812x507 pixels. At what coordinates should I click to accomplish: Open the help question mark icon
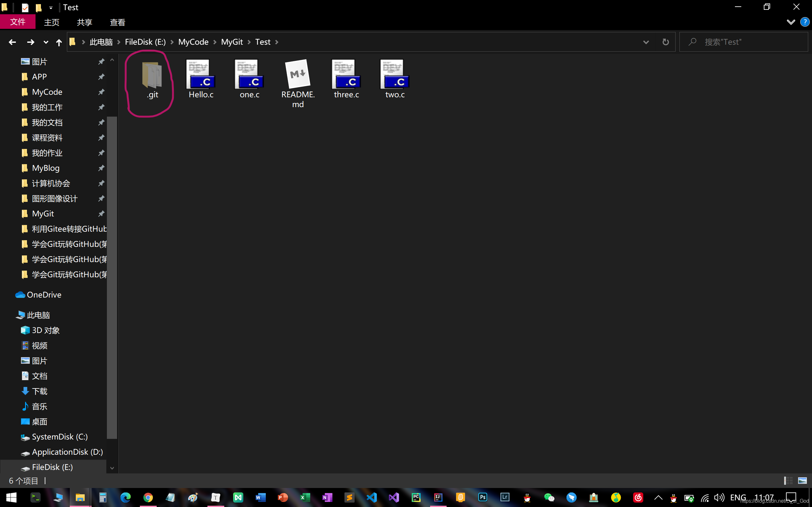coord(805,22)
